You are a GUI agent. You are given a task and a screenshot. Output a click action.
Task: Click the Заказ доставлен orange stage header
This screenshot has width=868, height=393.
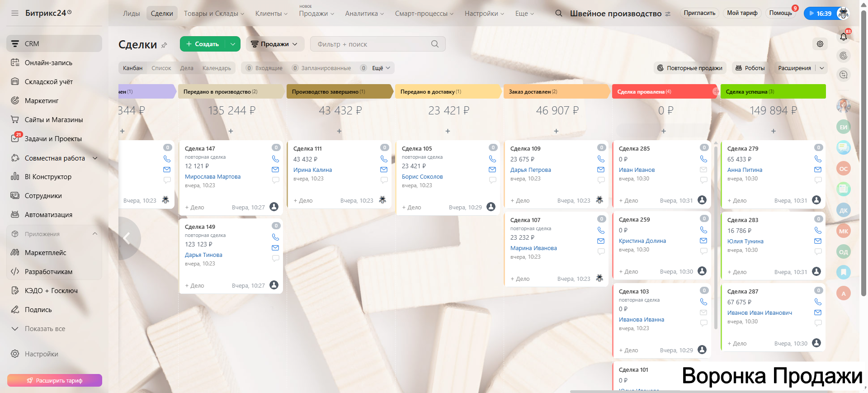(556, 91)
